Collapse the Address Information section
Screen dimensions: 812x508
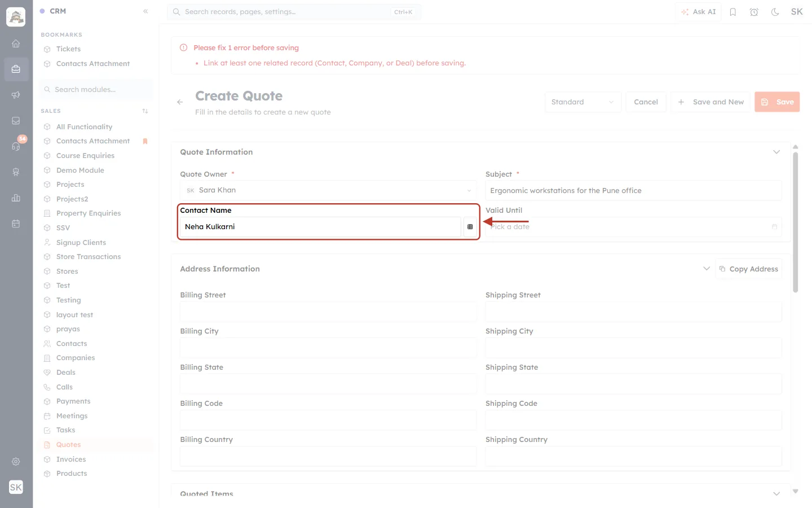(707, 269)
